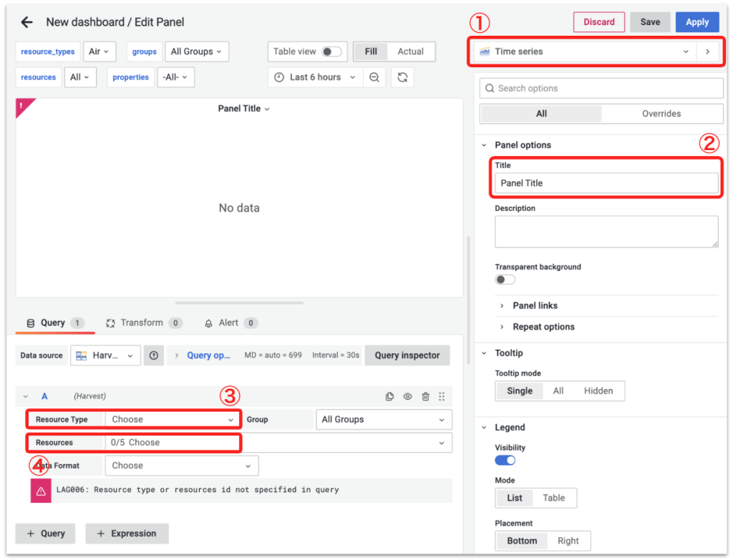Open the Time series visualization picker
The height and width of the screenshot is (560, 733).
(x=586, y=51)
